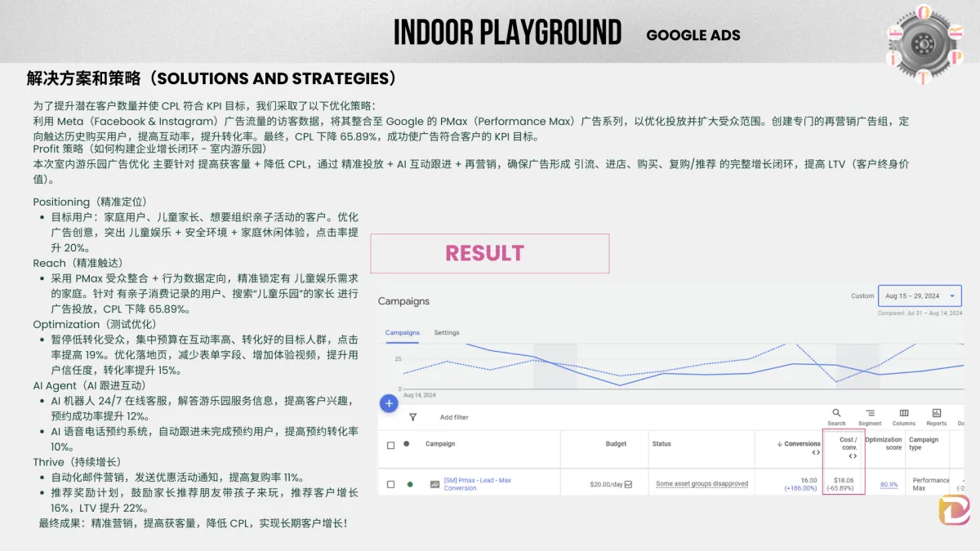
Task: Open the Search tool in the table toolbar
Action: pyautogui.click(x=836, y=417)
